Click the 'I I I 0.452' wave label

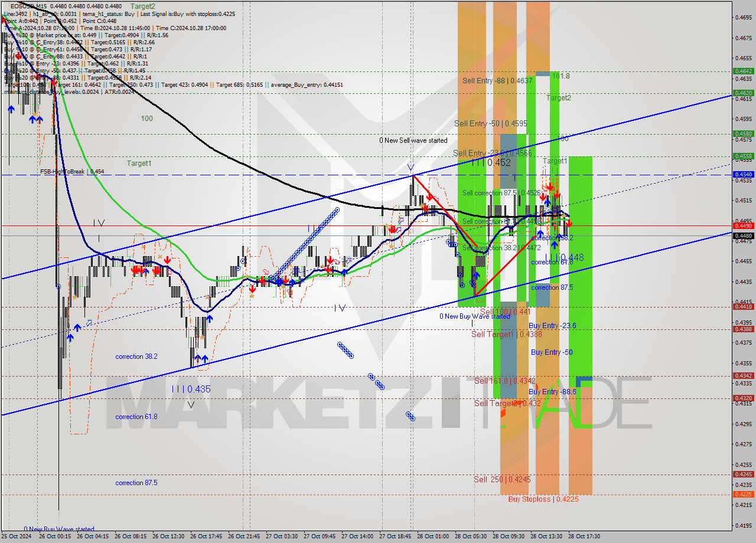tap(491, 162)
